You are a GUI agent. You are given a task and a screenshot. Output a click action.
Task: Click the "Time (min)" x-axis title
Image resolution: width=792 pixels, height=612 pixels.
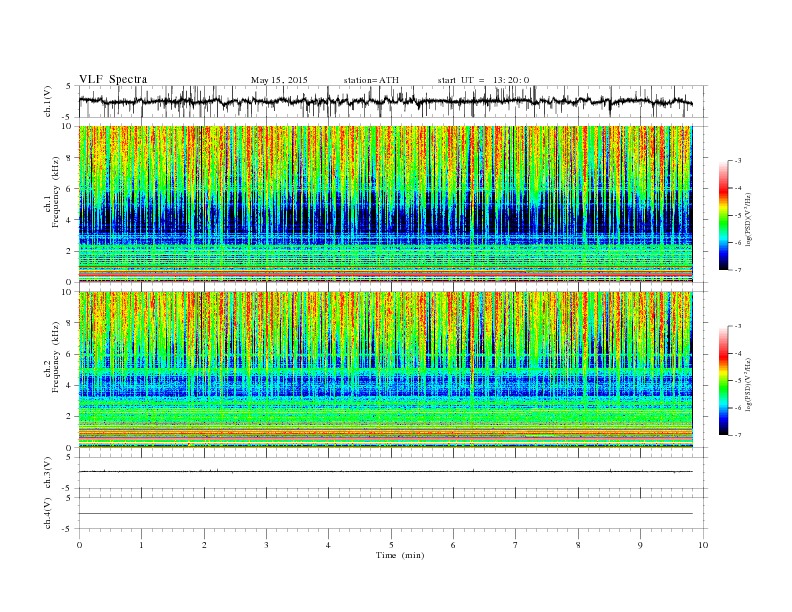[x=400, y=555]
